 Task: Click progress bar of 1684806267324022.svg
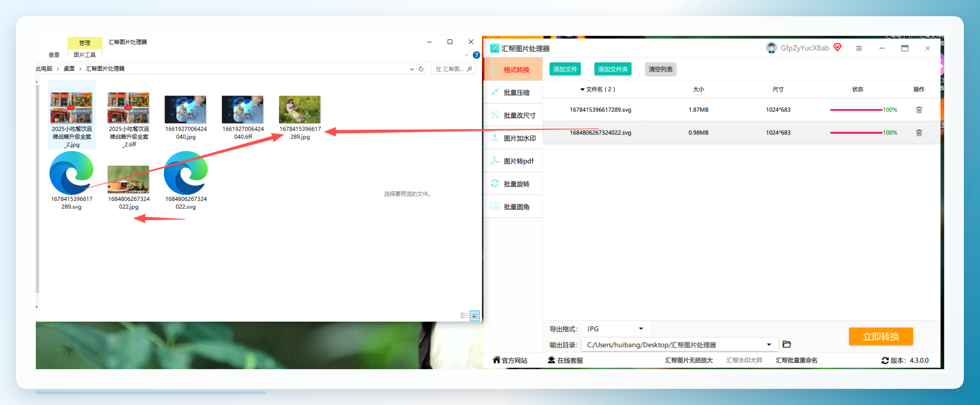click(x=856, y=133)
